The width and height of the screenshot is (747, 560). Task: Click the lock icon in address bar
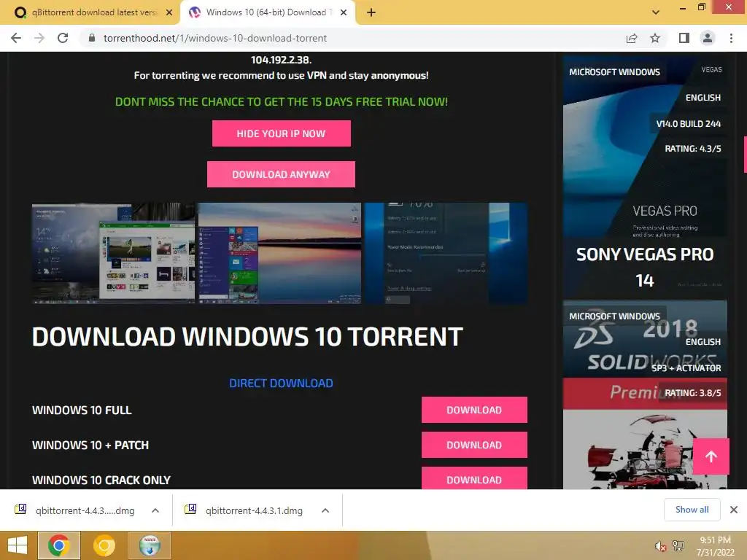92,38
